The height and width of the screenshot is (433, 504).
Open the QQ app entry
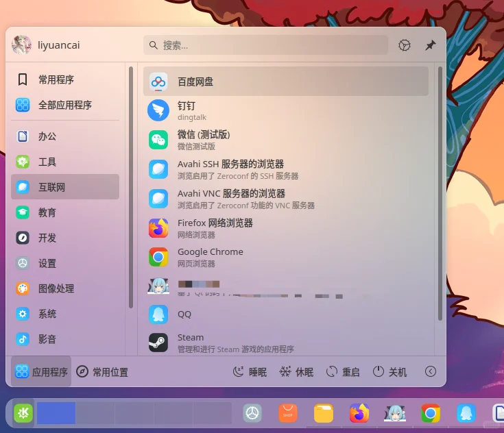point(286,314)
